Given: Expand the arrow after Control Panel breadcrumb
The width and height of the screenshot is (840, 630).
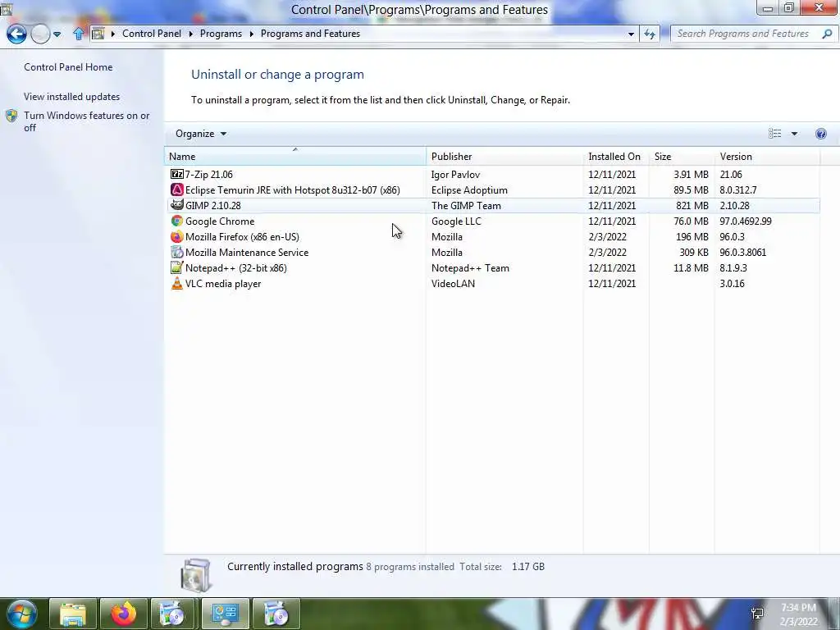Looking at the screenshot, I should pyautogui.click(x=190, y=34).
